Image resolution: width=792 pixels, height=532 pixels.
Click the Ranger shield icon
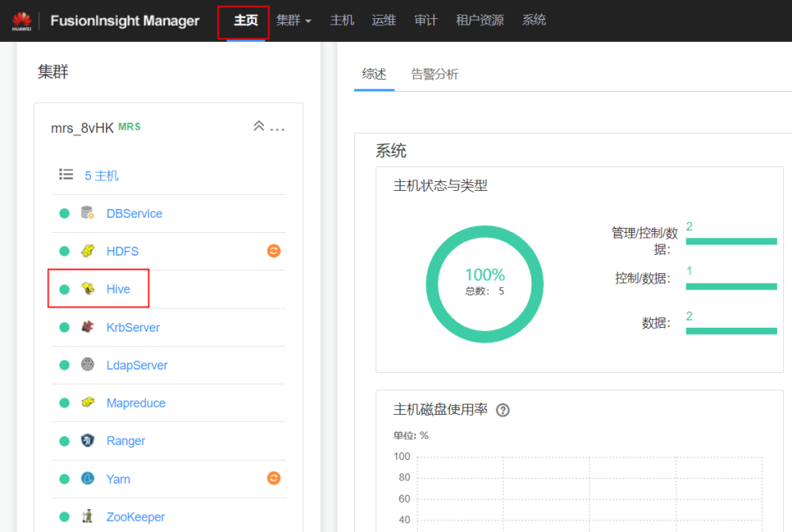[x=87, y=441]
